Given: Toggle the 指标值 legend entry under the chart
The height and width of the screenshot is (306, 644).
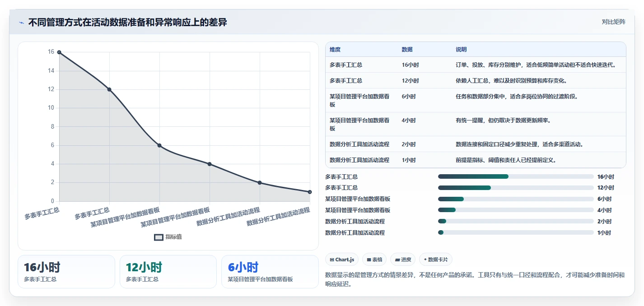Looking at the screenshot, I should [168, 237].
